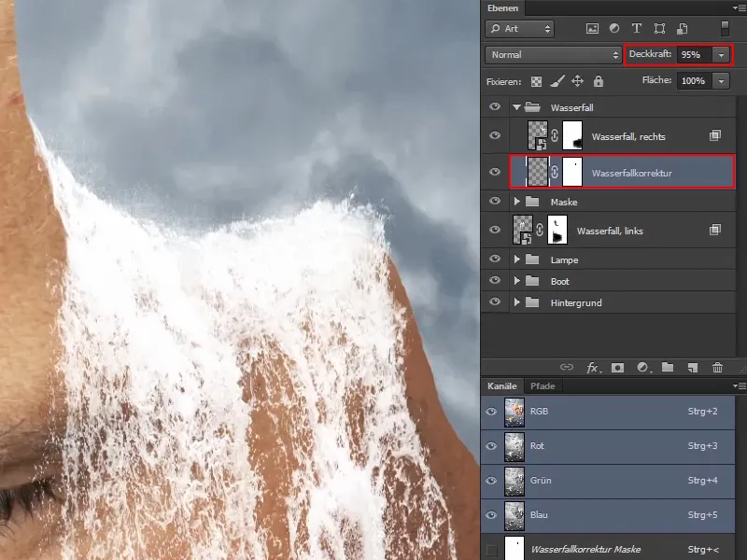The width and height of the screenshot is (747, 560).
Task: Filter layers by type (T) icon
Action: point(637,29)
